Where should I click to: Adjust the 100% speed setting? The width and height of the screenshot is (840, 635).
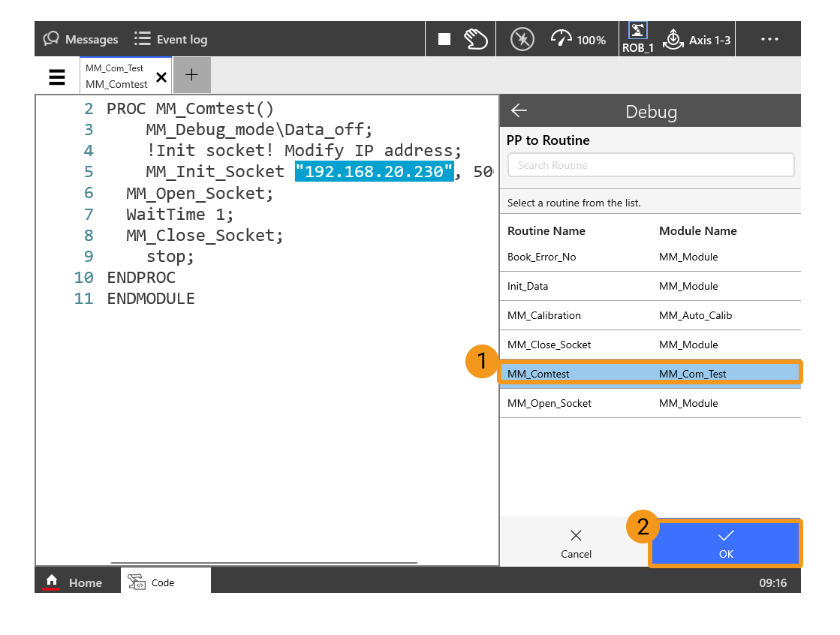pos(578,39)
